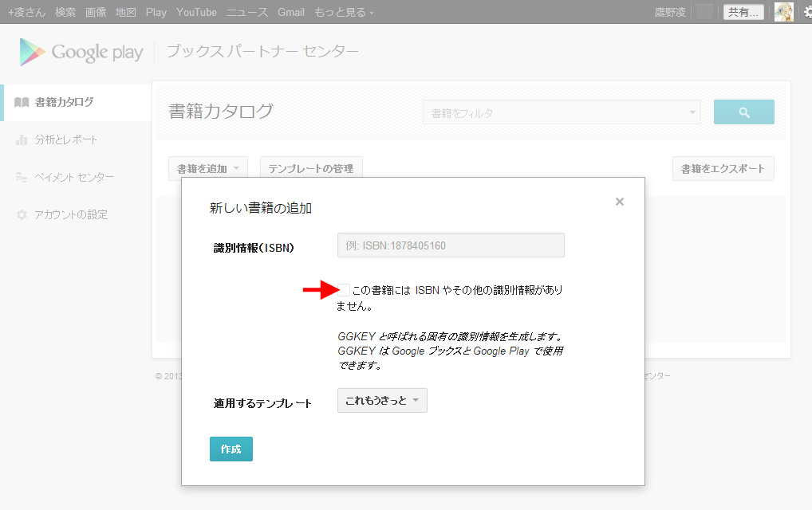Open the 書籍をフィルタ dropdown arrow

(692, 112)
